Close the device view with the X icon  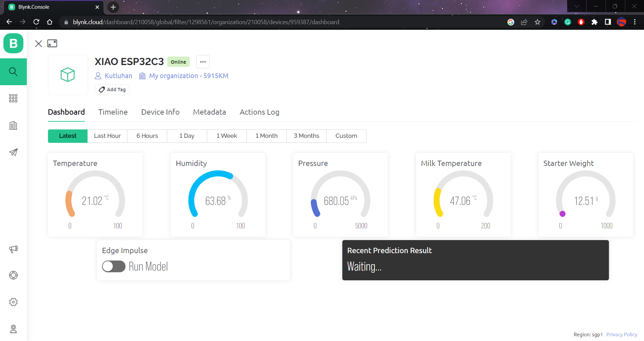(39, 44)
